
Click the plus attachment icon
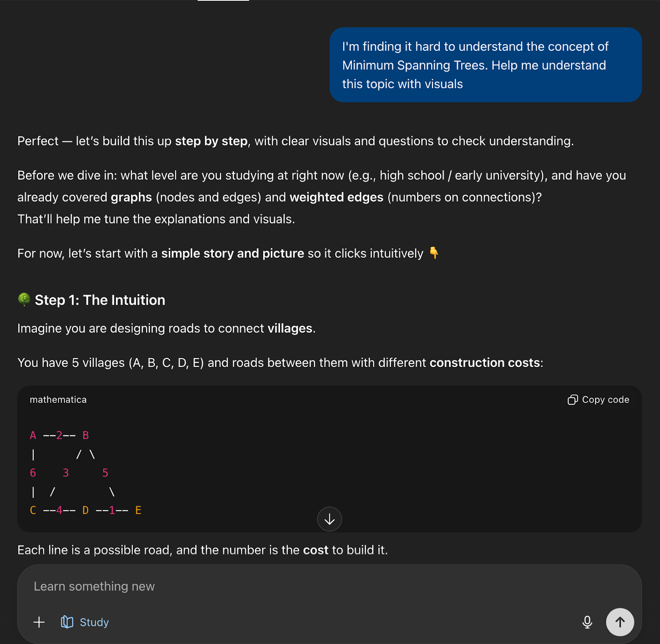pos(39,622)
